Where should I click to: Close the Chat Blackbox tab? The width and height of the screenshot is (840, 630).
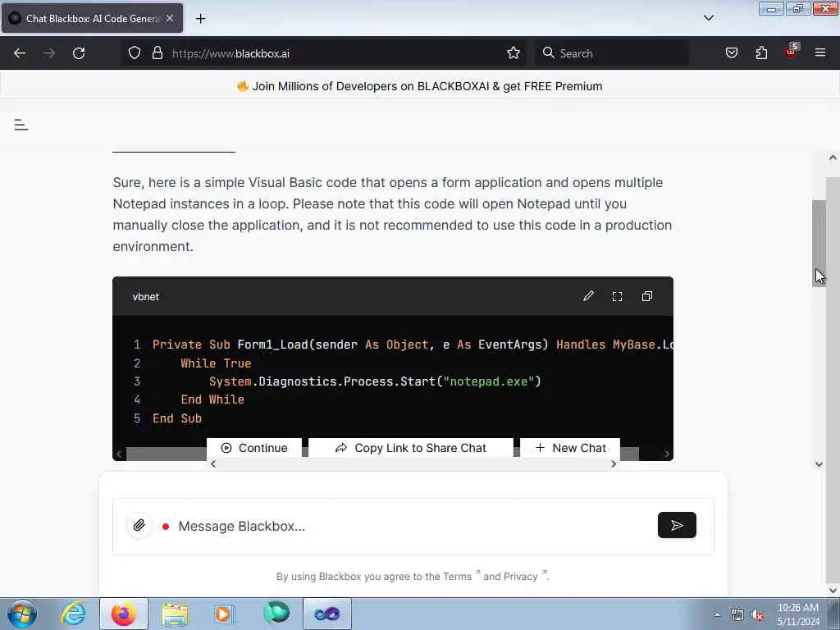point(170,18)
